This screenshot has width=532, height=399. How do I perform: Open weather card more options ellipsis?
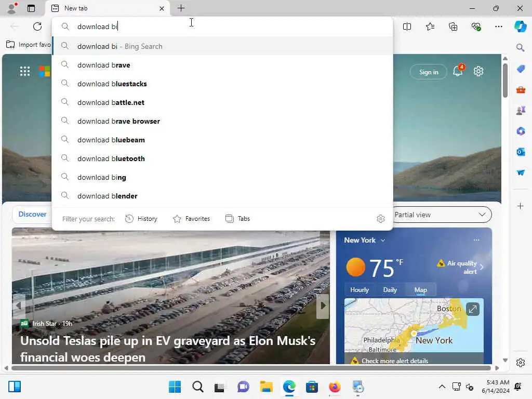pyautogui.click(x=476, y=240)
